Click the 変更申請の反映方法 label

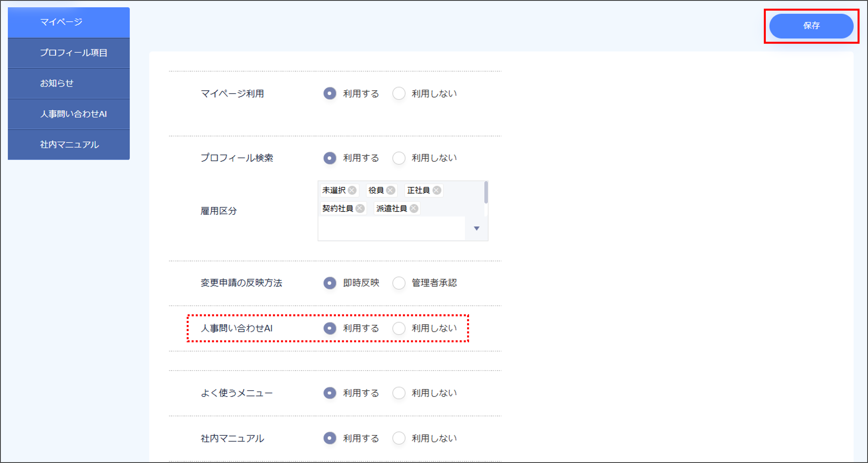(x=241, y=283)
